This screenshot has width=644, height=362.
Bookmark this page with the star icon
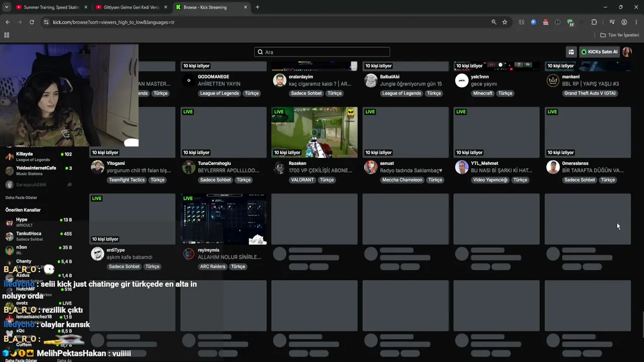pos(505,22)
